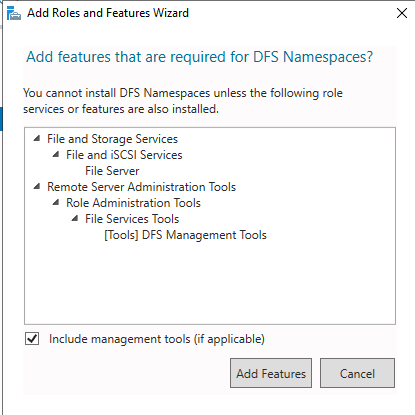Dismiss the dialog with the Cancel button
The image size is (415, 415).
[x=357, y=373]
